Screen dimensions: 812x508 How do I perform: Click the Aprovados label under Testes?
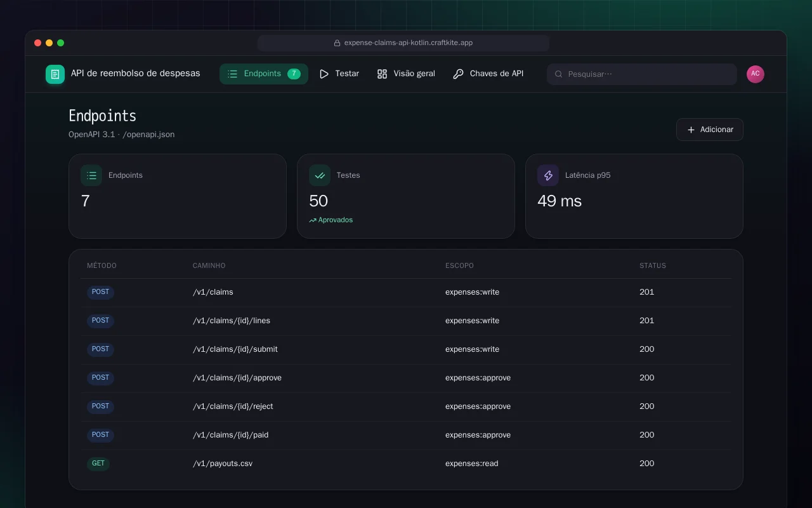(x=336, y=220)
